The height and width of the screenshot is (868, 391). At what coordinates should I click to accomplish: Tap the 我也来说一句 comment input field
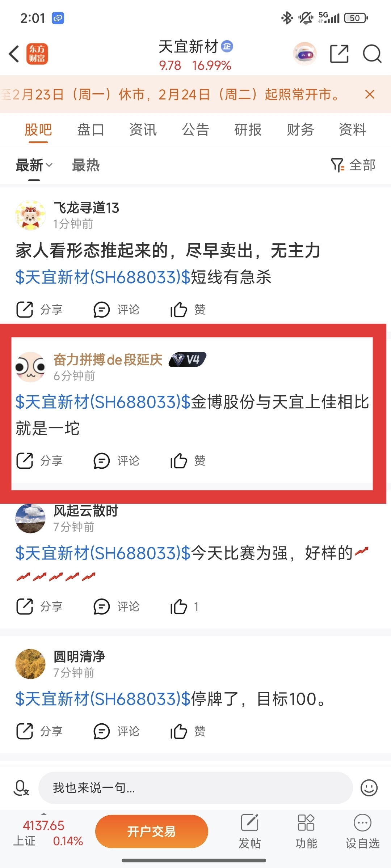point(195,788)
